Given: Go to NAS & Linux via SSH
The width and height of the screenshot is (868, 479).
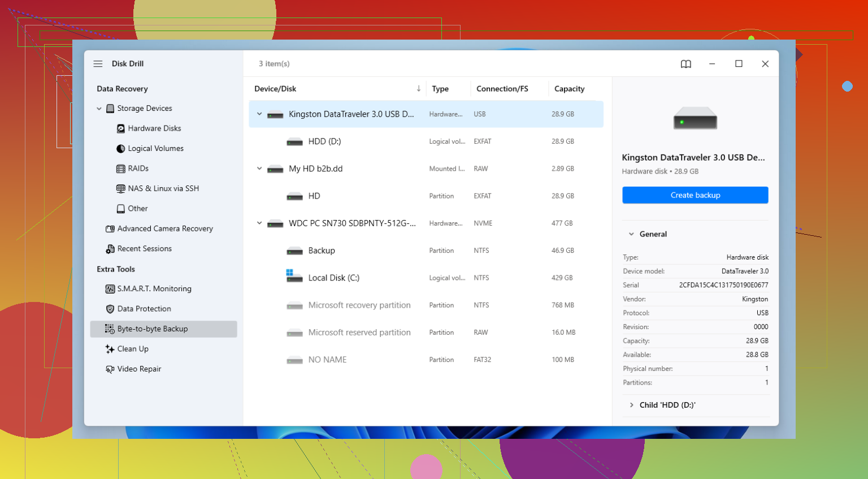Looking at the screenshot, I should pyautogui.click(x=163, y=189).
